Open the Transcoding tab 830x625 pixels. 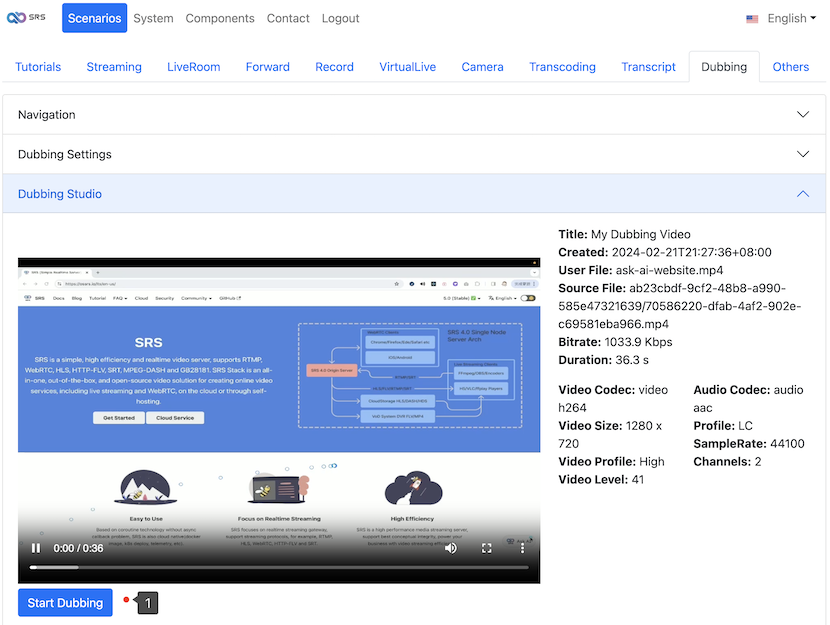point(562,67)
